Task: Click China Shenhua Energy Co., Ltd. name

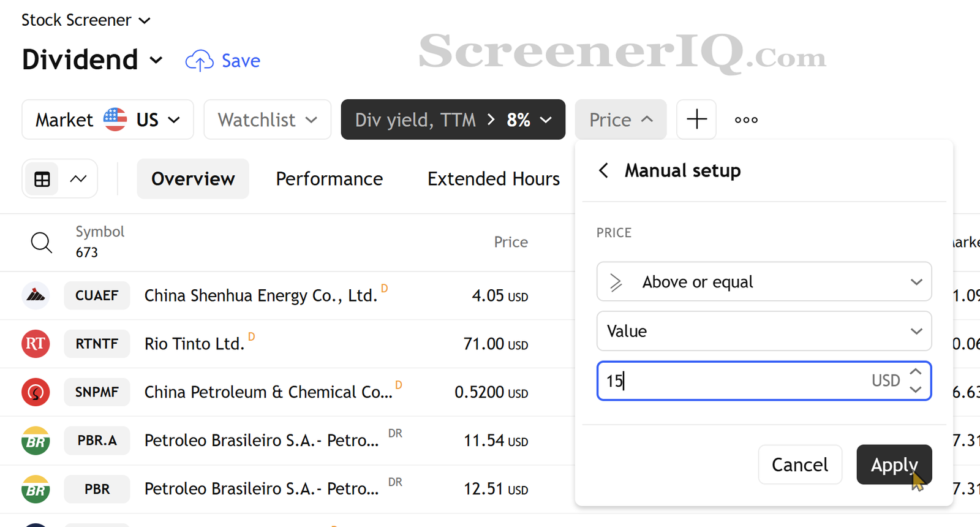Action: pos(261,295)
